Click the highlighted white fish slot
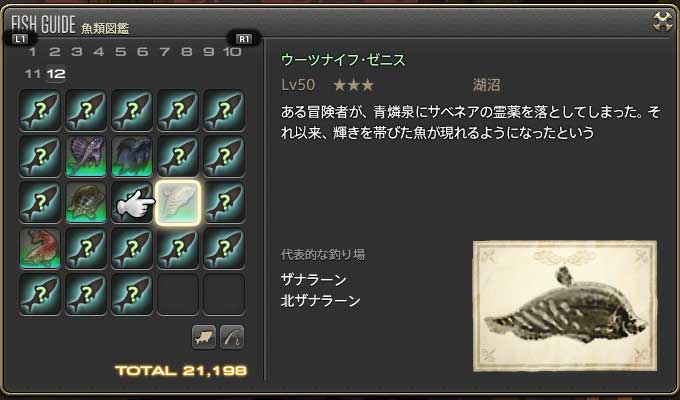 [x=178, y=203]
